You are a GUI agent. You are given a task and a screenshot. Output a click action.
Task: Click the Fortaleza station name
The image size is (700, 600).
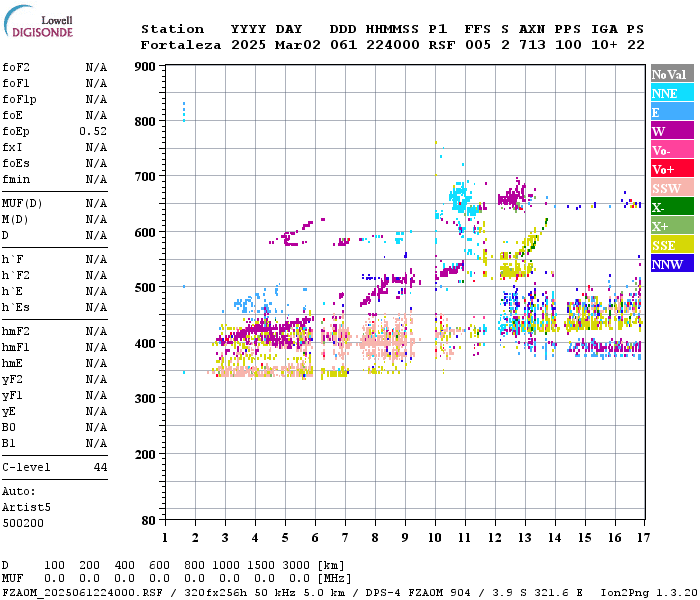pos(181,45)
